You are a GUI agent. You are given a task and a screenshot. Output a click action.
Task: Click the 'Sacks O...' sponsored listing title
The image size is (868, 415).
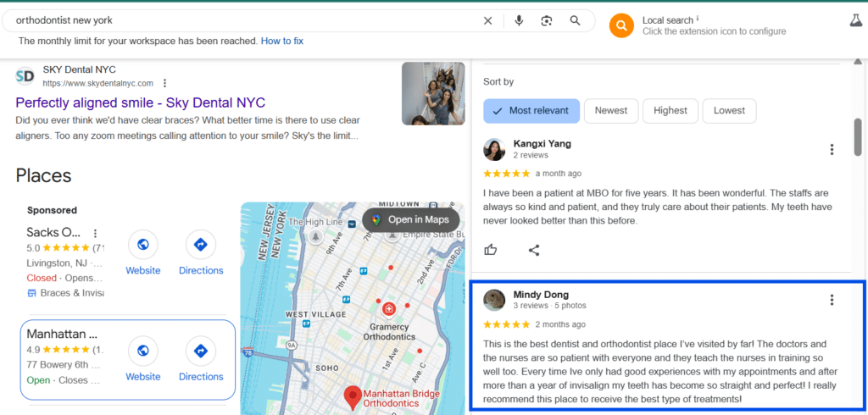click(x=53, y=232)
